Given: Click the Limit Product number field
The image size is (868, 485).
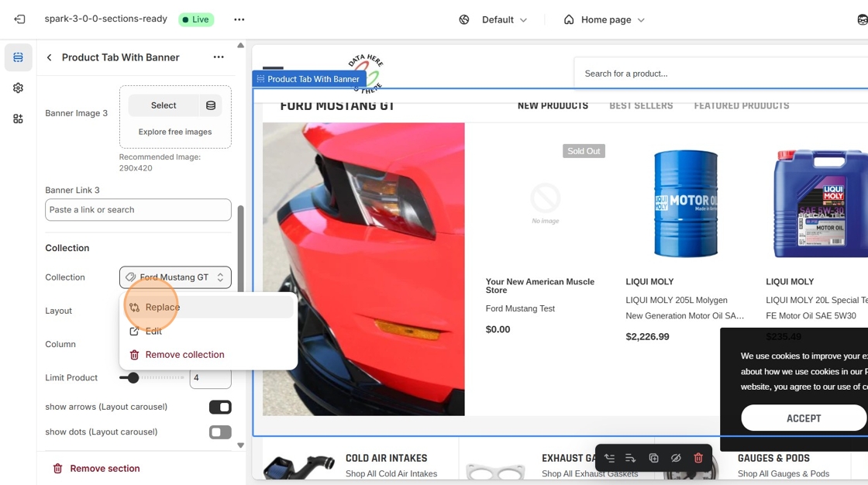Looking at the screenshot, I should (210, 378).
